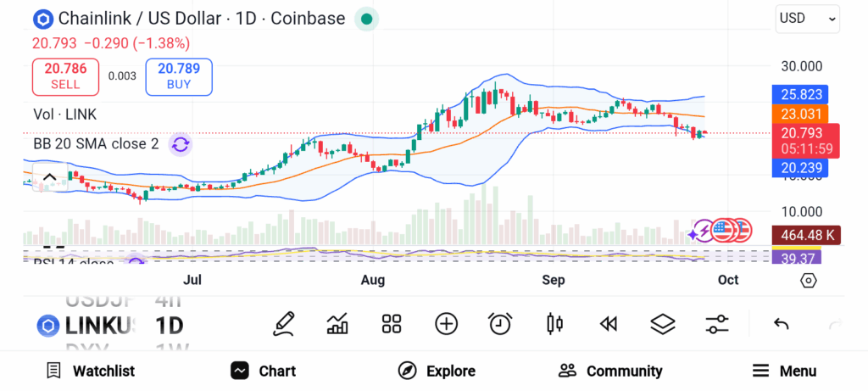The width and height of the screenshot is (868, 391).
Task: Open the indicators chart icon
Action: (337, 323)
